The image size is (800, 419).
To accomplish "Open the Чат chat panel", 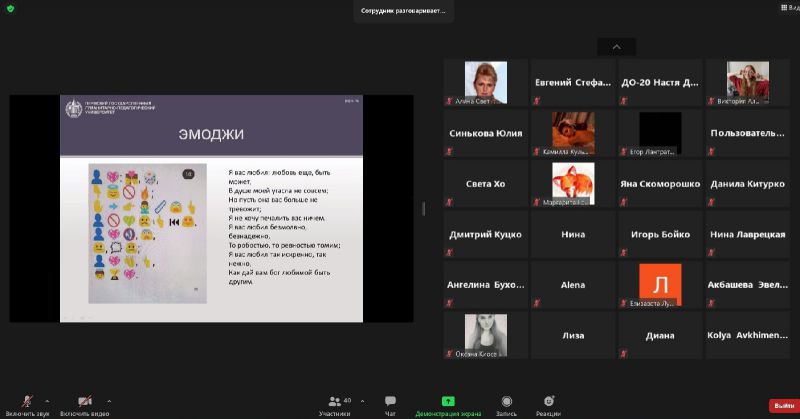I will point(390,402).
